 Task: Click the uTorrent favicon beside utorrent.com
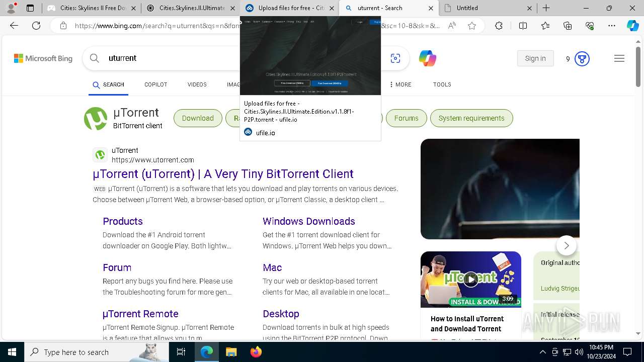(100, 155)
